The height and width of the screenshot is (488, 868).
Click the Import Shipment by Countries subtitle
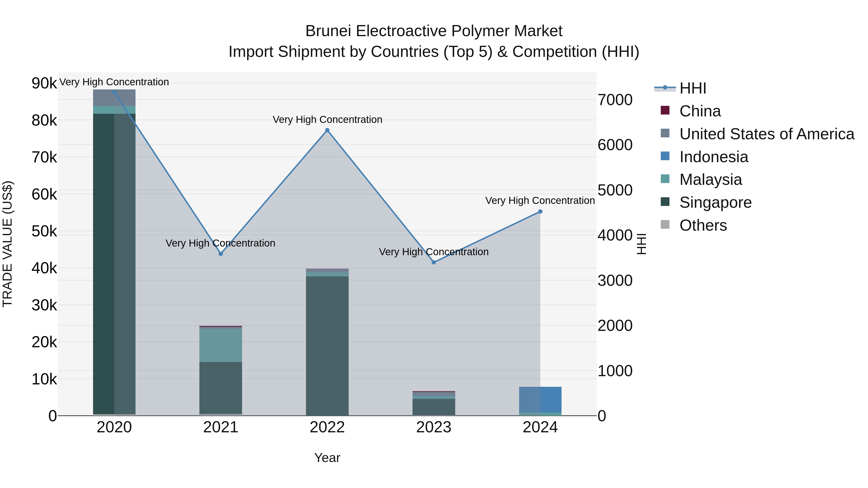pos(434,52)
